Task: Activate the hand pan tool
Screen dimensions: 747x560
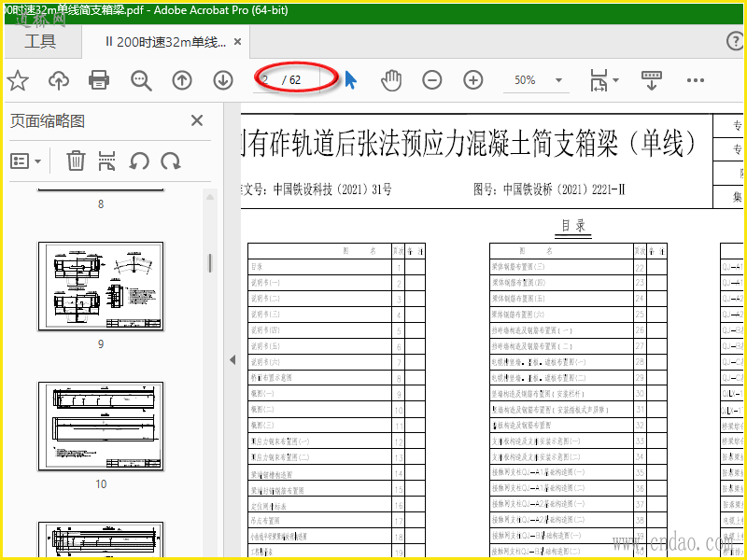Action: tap(391, 80)
